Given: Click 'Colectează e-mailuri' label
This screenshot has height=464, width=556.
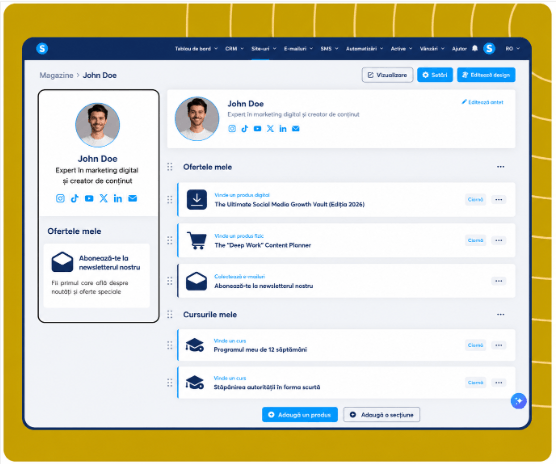Looking at the screenshot, I should coord(239,276).
